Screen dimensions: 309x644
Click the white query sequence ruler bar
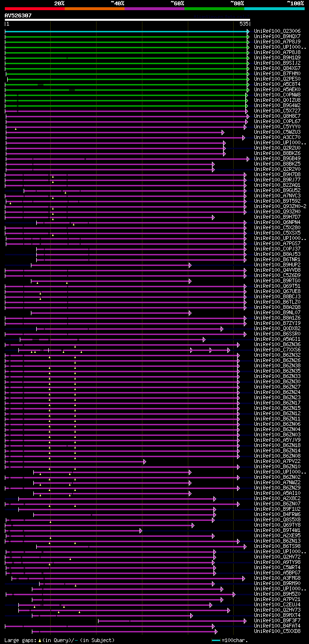[127, 20]
